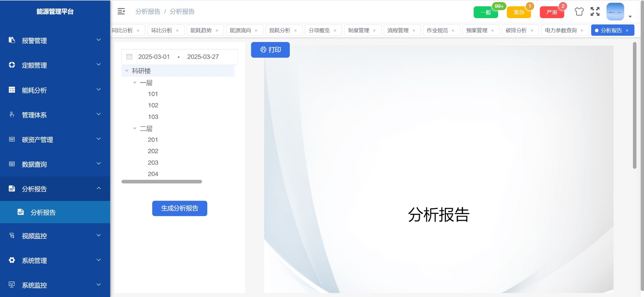Open the user dropdown caret
The height and width of the screenshot is (297, 644).
pyautogui.click(x=630, y=16)
